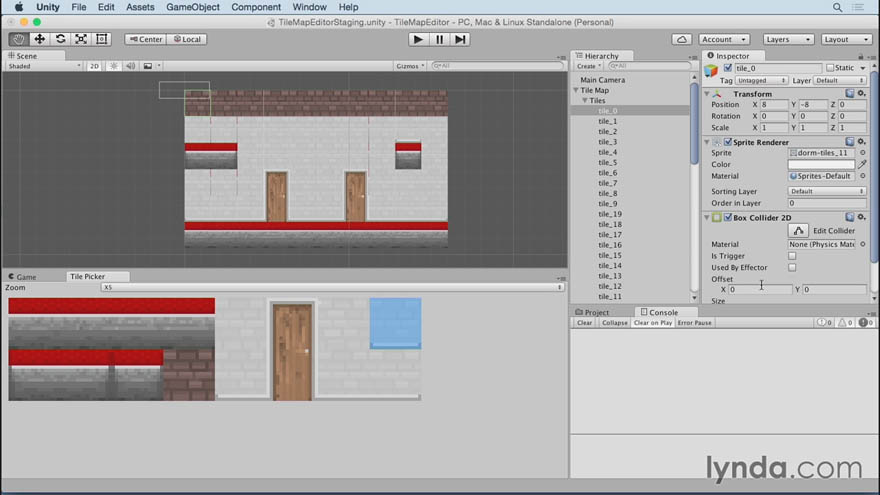Toggle pivot Center mode
The height and width of the screenshot is (495, 880).
click(x=145, y=39)
